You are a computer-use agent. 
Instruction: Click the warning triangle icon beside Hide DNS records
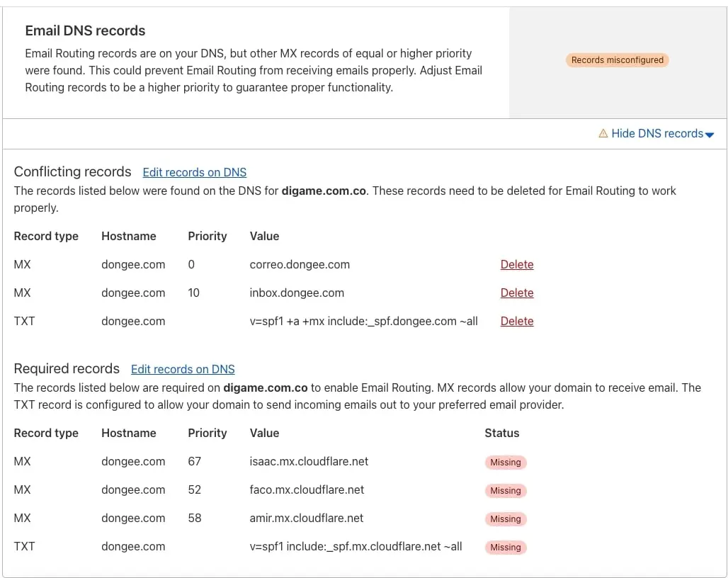(603, 134)
